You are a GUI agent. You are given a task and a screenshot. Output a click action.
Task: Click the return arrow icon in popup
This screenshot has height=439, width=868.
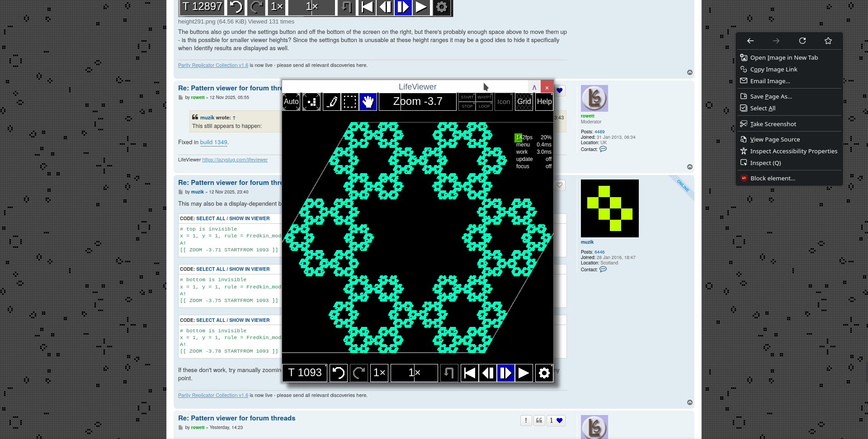[x=449, y=373]
